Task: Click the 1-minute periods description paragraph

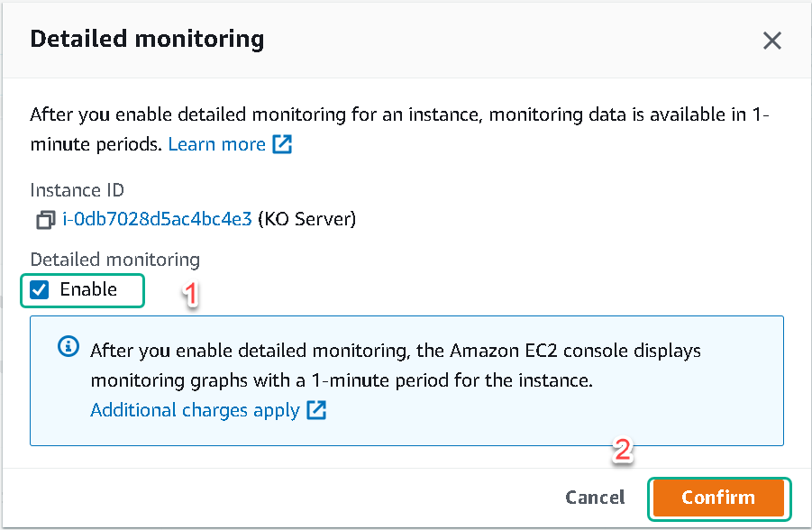Action: click(x=399, y=129)
